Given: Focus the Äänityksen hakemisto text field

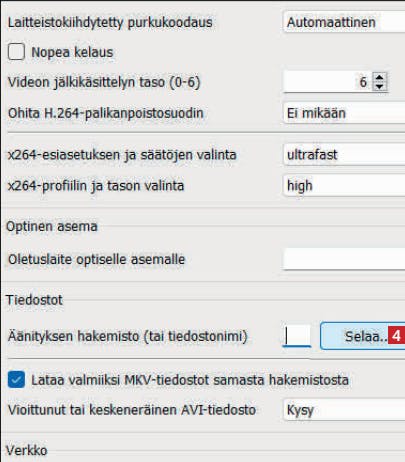Looking at the screenshot, I should pyautogui.click(x=297, y=336).
